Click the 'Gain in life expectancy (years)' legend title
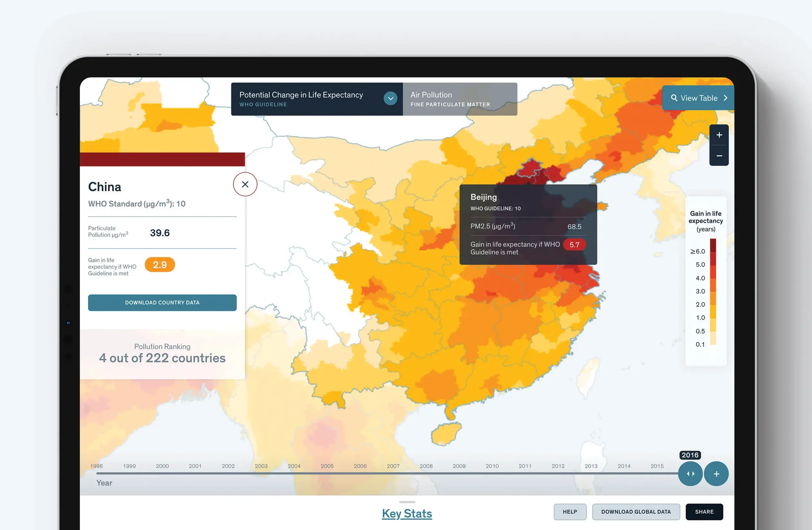The image size is (812, 530). 705,221
